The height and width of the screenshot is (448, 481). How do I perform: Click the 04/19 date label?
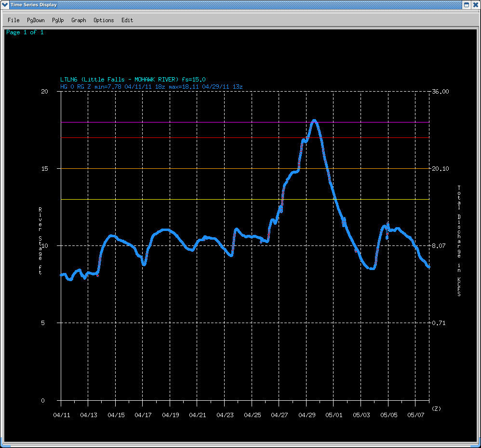(171, 415)
